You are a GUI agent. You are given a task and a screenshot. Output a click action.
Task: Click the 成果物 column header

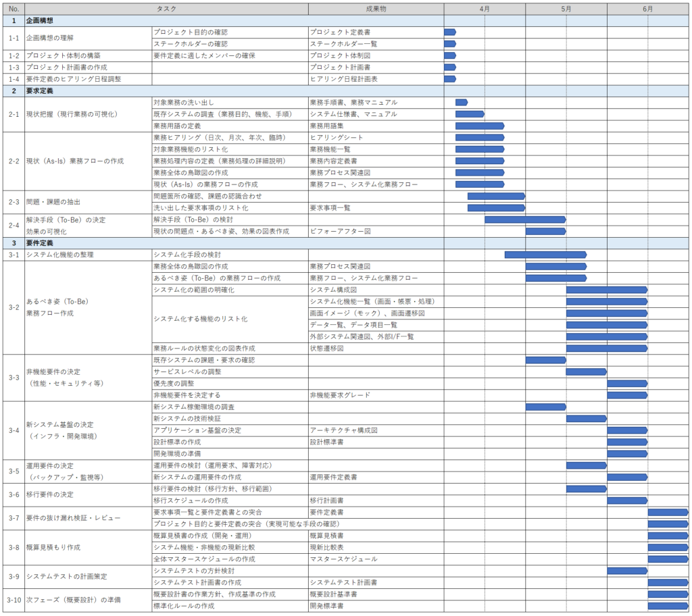tap(376, 9)
